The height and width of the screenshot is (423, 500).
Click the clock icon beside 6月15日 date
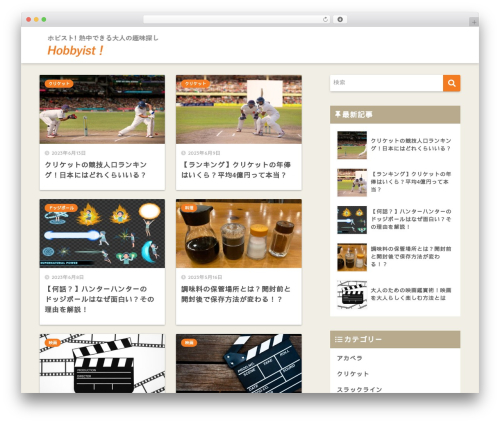47,153
